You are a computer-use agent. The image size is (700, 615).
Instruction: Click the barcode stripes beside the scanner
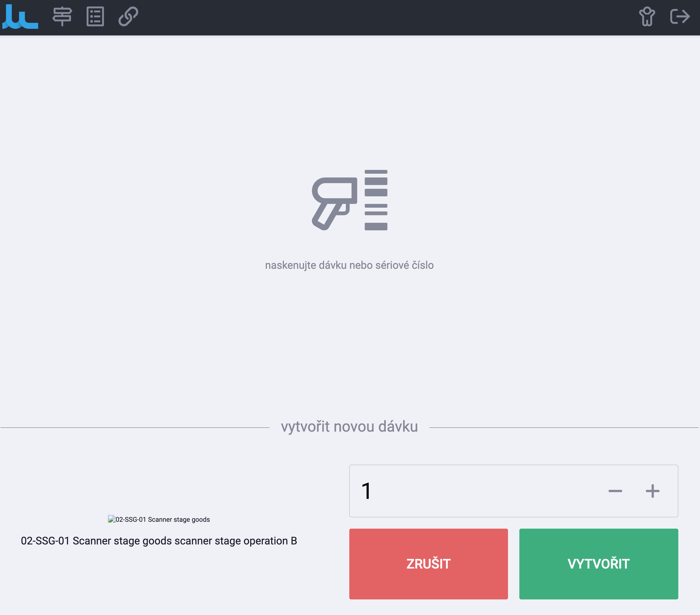[x=376, y=200]
